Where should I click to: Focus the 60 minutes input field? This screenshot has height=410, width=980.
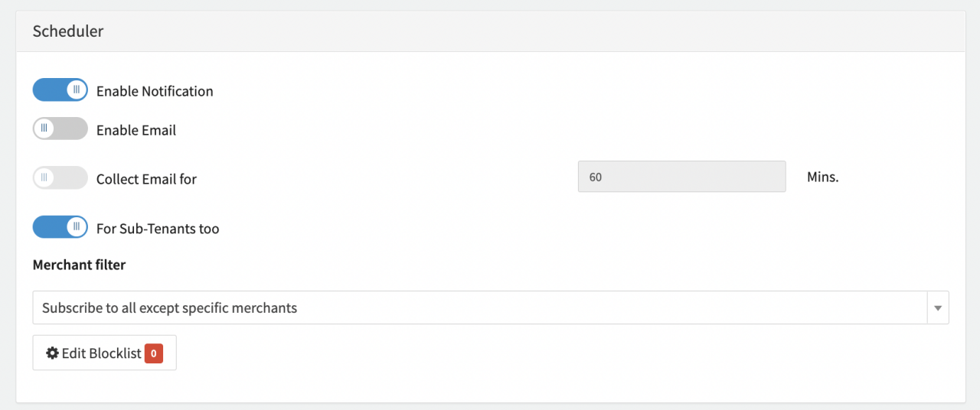681,177
